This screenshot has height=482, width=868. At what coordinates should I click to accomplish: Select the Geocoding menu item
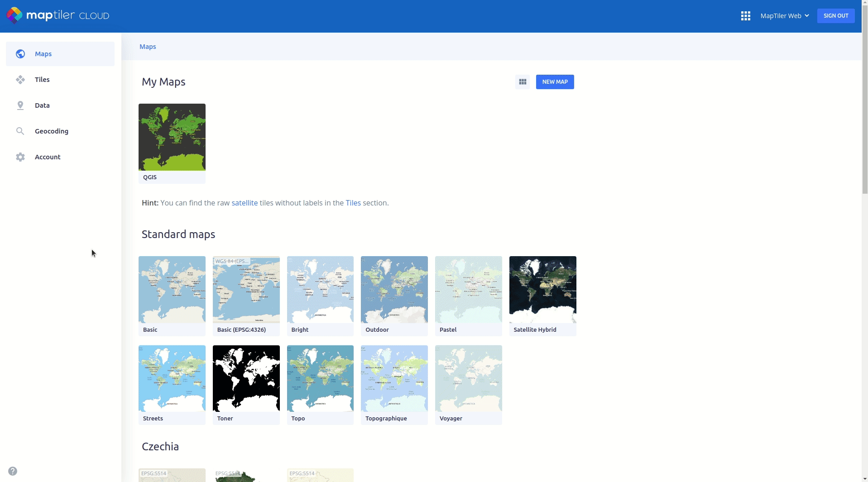[52, 131]
